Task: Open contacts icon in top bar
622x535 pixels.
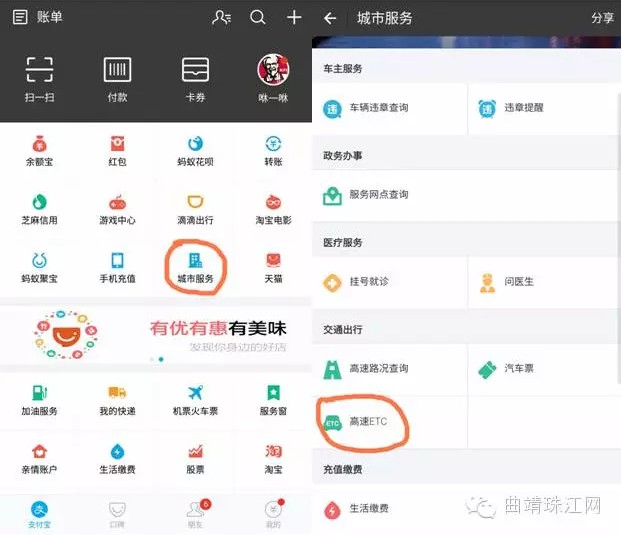Action: coord(221,17)
